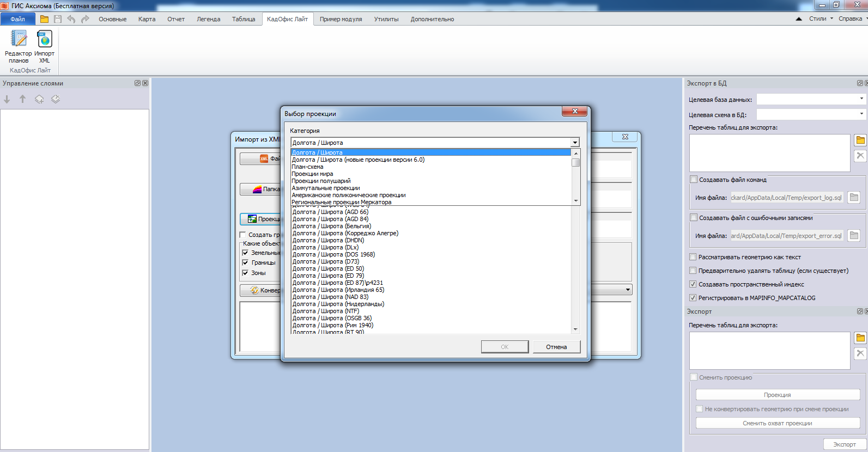Expand the Целевая схема в БД dropdown
Viewport: 868px width, 452px height.
click(861, 114)
